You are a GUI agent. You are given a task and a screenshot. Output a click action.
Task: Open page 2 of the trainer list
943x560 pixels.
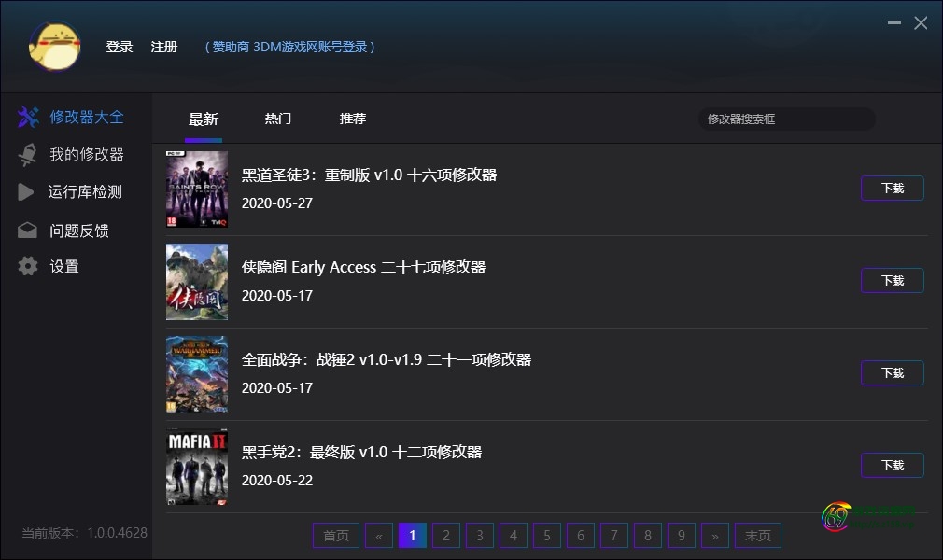click(445, 535)
